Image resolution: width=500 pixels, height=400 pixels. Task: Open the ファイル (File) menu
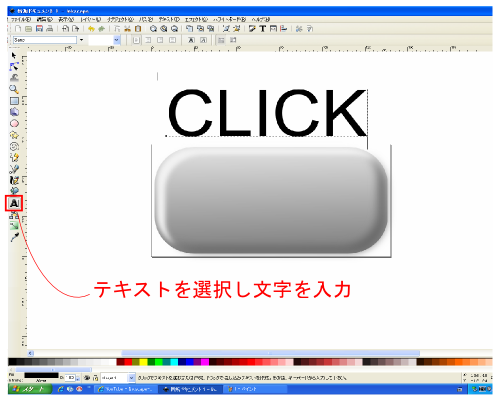tap(20, 20)
